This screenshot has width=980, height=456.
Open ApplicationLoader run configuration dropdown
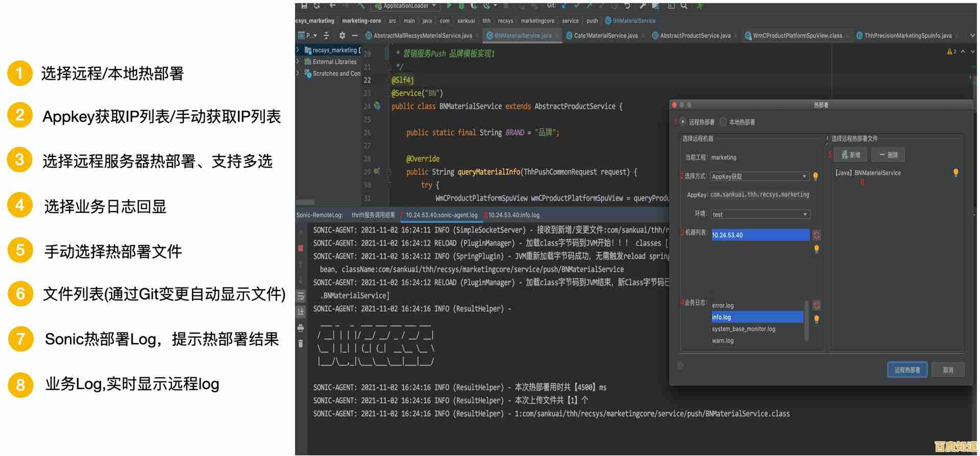pos(406,6)
